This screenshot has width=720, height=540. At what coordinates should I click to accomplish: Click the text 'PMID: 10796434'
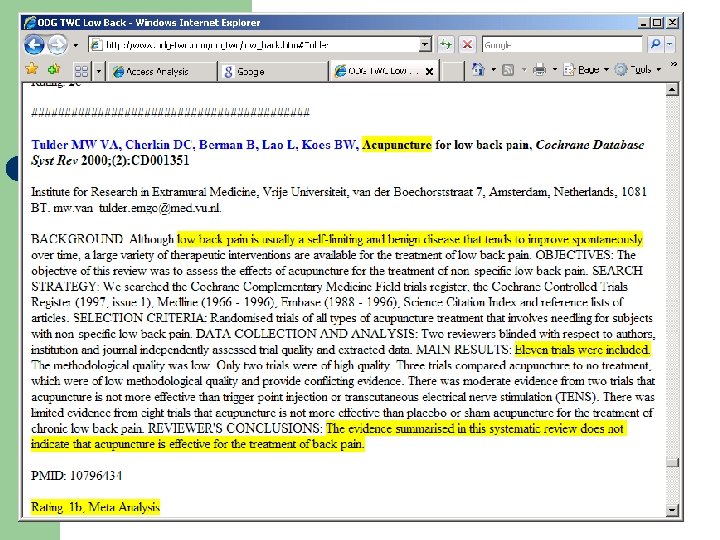pyautogui.click(x=77, y=476)
